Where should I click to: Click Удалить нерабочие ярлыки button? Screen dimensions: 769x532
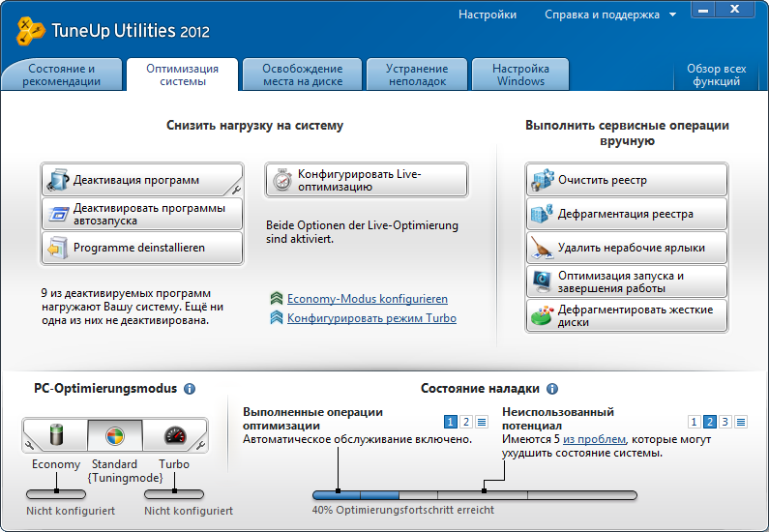point(627,248)
